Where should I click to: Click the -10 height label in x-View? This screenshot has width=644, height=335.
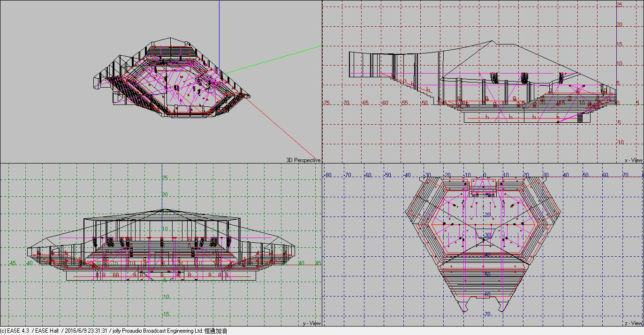(619, 142)
